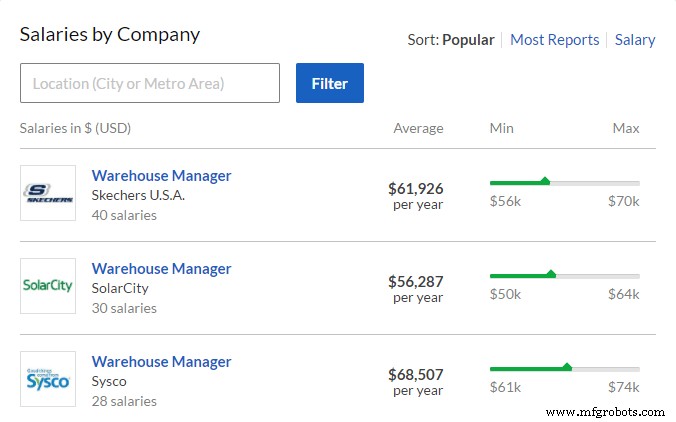This screenshot has height=422, width=676.
Task: Click the Skechers $61,926 average salary
Action: (415, 188)
